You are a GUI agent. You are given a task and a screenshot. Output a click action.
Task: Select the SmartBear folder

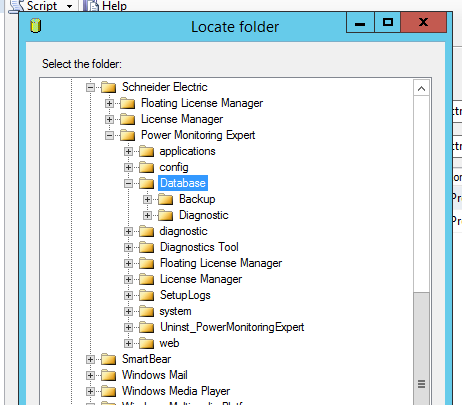(x=146, y=359)
